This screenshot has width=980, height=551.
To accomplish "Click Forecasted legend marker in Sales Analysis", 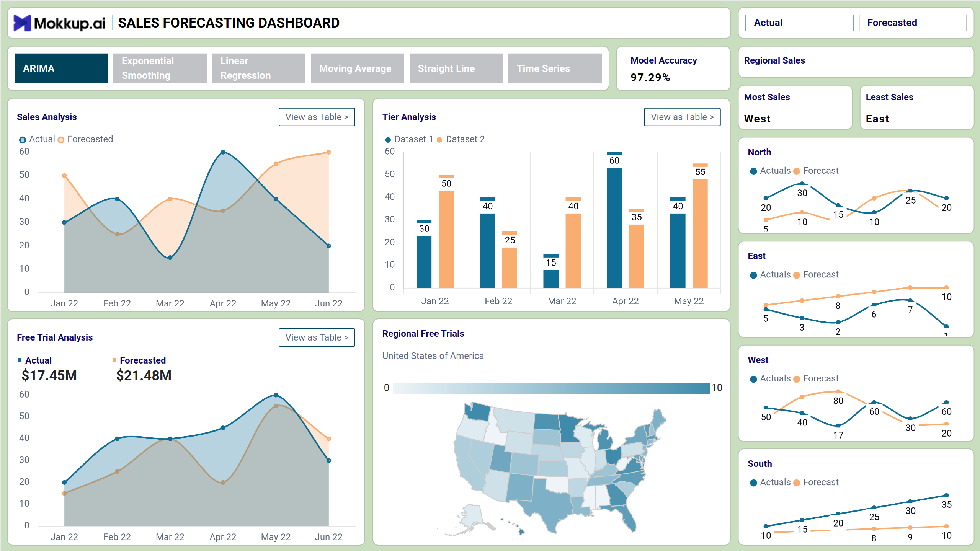I will pos(61,140).
